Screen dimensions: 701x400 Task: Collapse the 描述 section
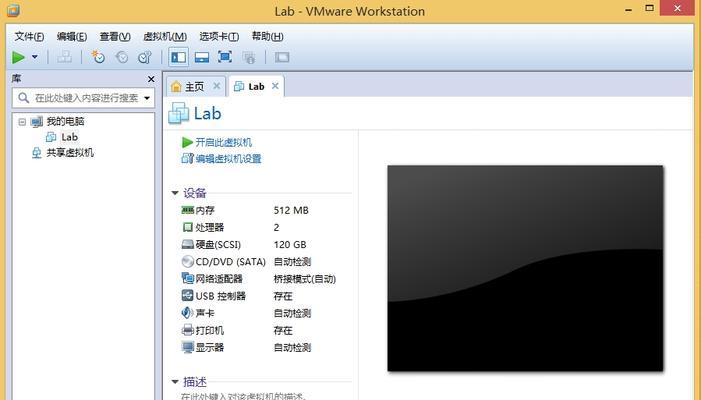pos(175,382)
